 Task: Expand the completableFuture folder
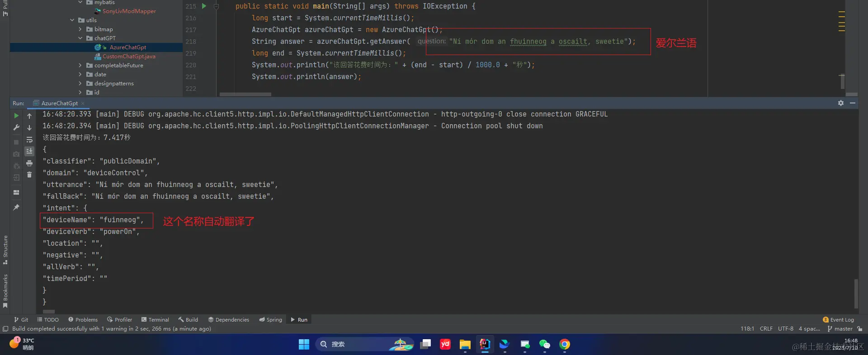click(x=80, y=65)
